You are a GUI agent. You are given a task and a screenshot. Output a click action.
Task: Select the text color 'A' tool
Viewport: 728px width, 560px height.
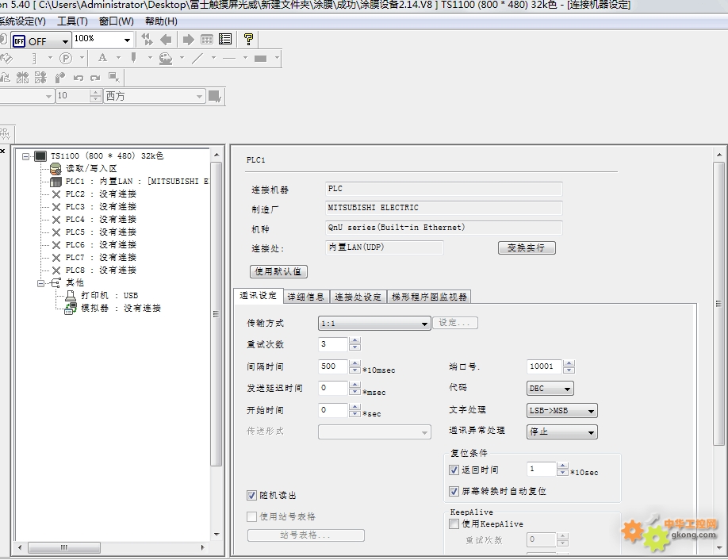(102, 58)
